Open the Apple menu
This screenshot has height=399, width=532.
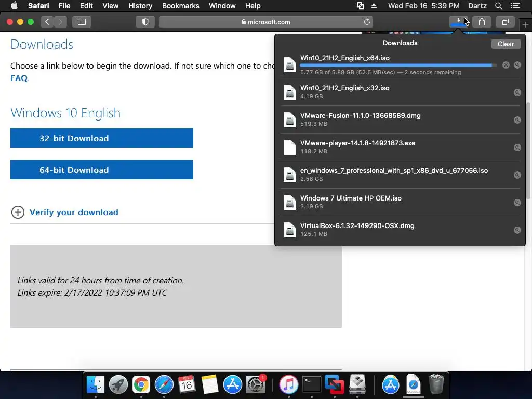(x=14, y=6)
